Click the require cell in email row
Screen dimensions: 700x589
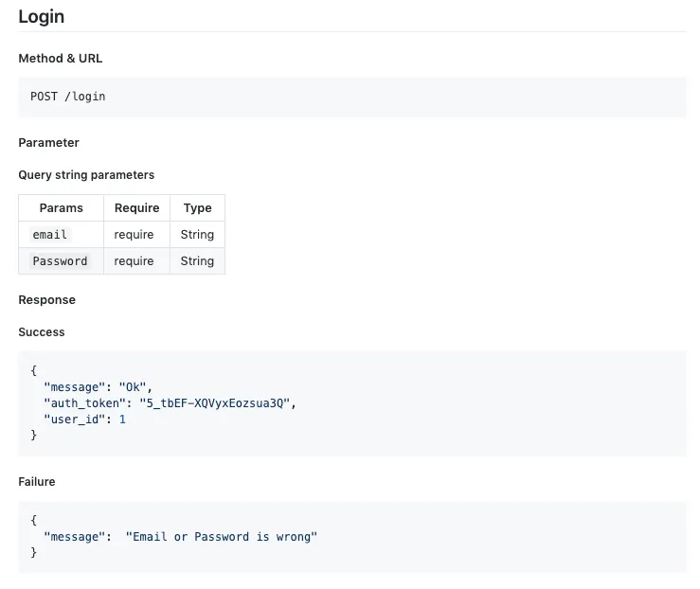(134, 235)
